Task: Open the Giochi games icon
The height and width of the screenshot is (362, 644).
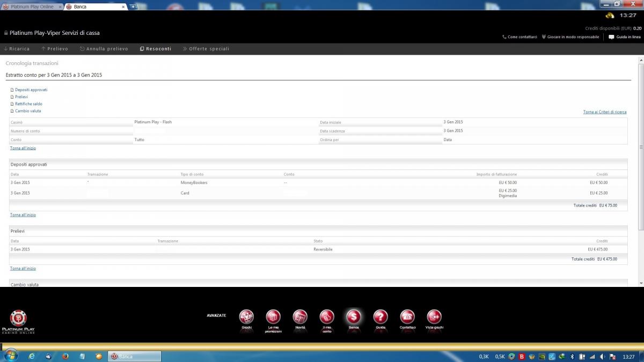Action: (x=246, y=317)
